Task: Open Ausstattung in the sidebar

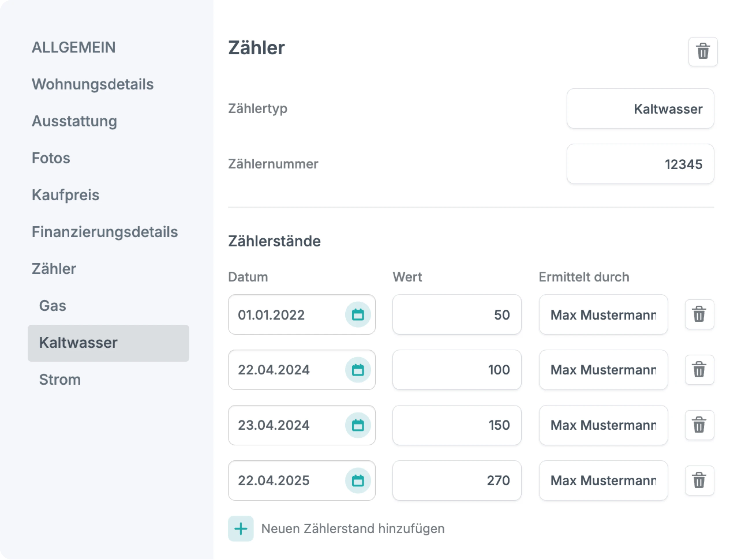Action: 74,121
